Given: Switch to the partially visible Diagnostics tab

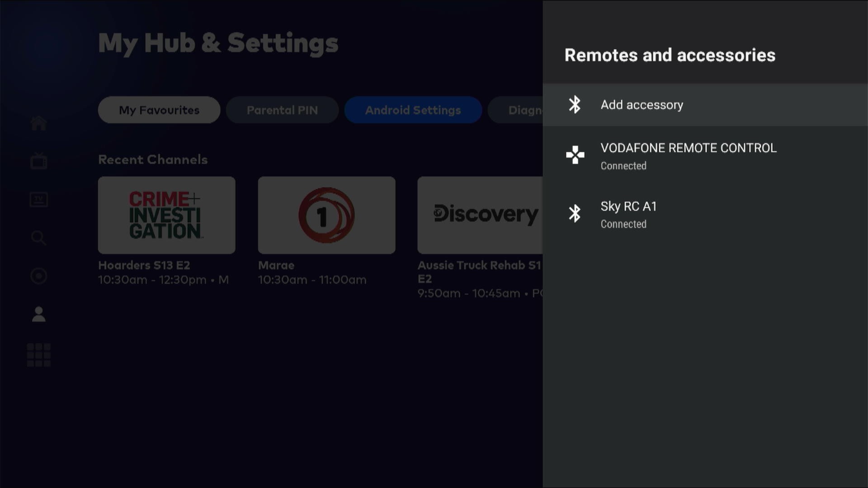Looking at the screenshot, I should coord(515,110).
